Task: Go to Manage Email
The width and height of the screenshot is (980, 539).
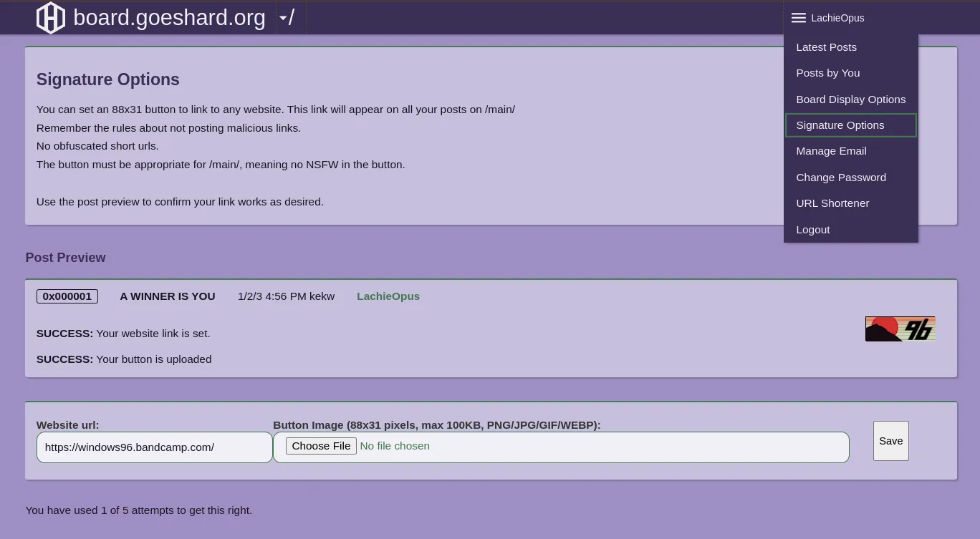Action: [x=831, y=151]
